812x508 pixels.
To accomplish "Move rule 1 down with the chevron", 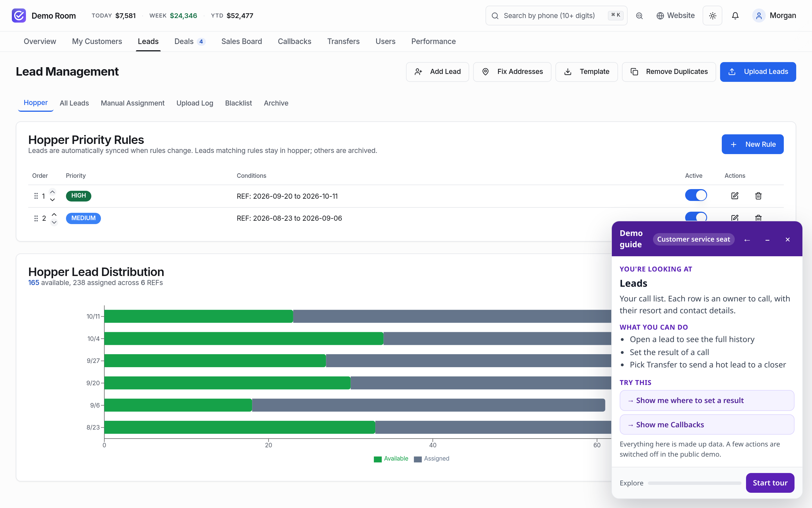I will click(52, 200).
